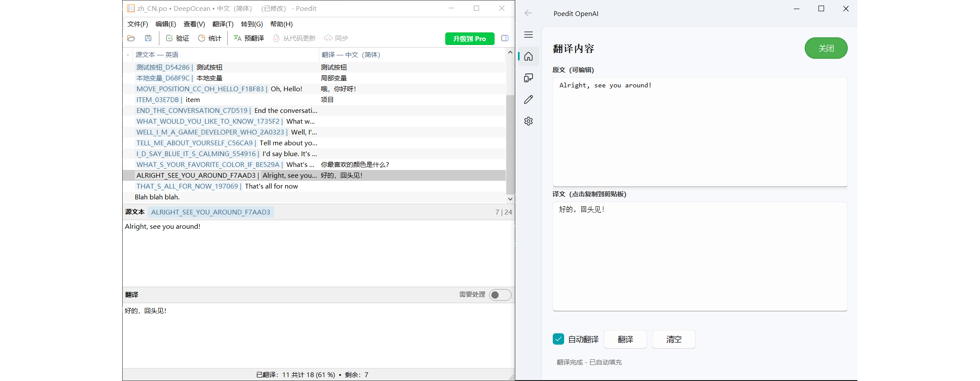Open the 文件(F) menu
Screen dimensions: 980x381
pos(138,24)
